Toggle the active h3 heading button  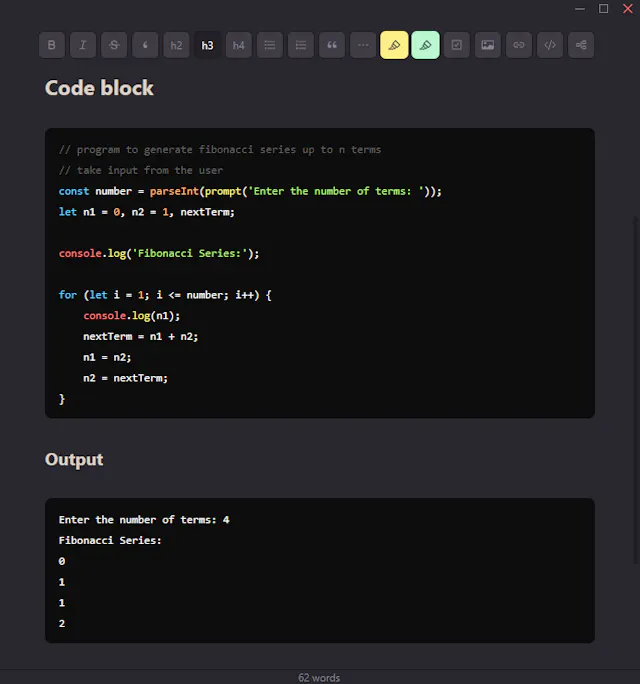click(208, 45)
